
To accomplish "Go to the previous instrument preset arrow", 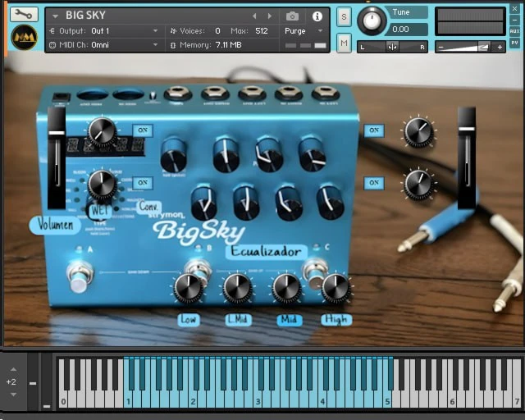I will click(254, 16).
